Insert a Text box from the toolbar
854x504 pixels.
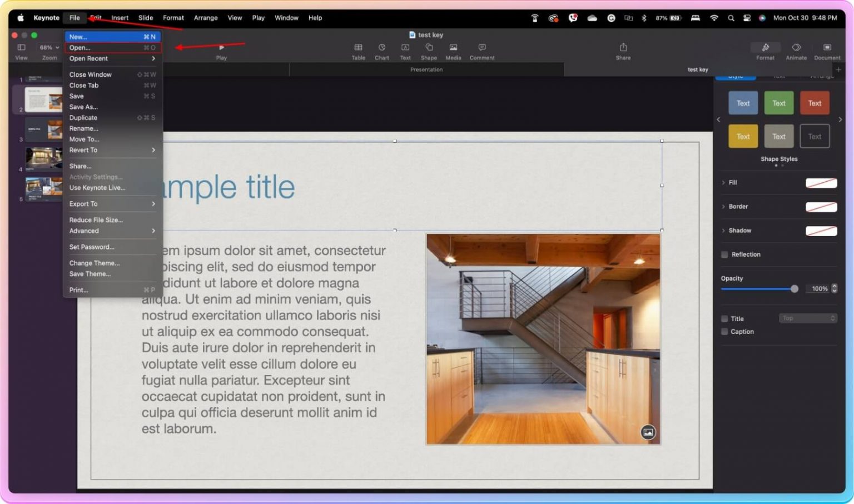pyautogui.click(x=405, y=50)
